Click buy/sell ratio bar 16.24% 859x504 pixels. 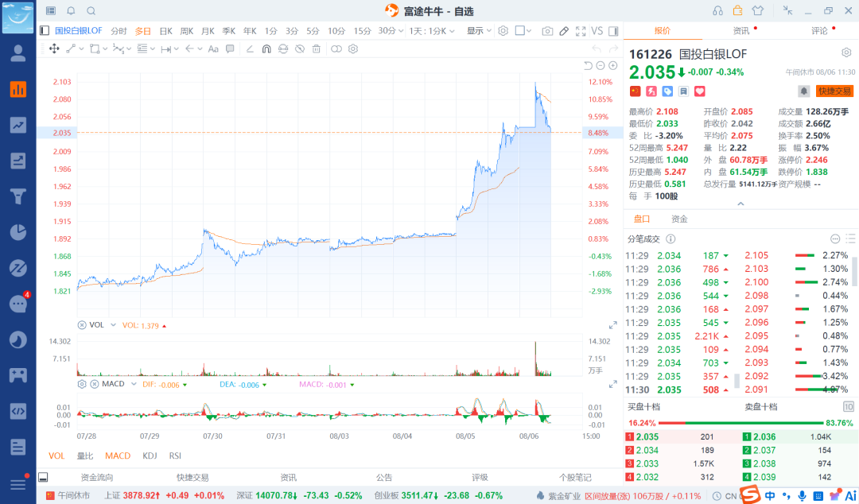click(740, 423)
